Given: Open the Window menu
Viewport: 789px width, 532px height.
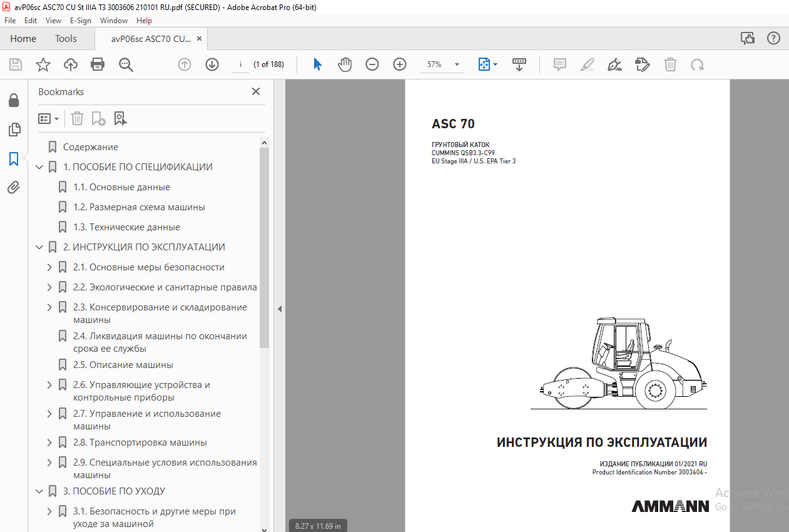Looking at the screenshot, I should click(114, 21).
